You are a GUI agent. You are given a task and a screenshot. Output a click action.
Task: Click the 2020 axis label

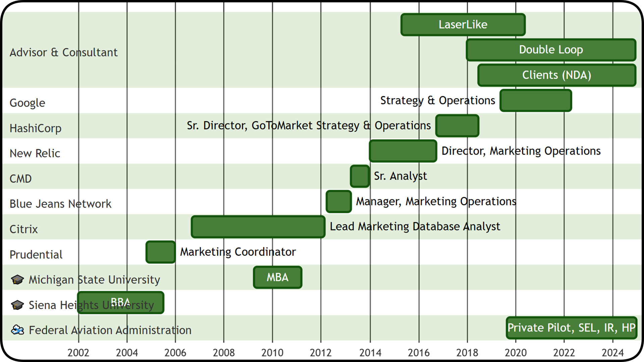[516, 353]
